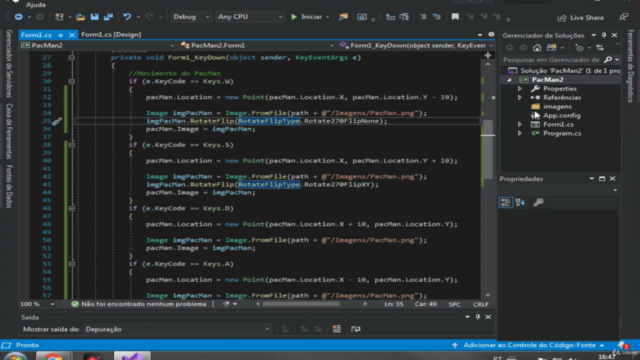Collapse the Keys.D if-block outline
This screenshot has height=360, width=640.
[x=71, y=209]
